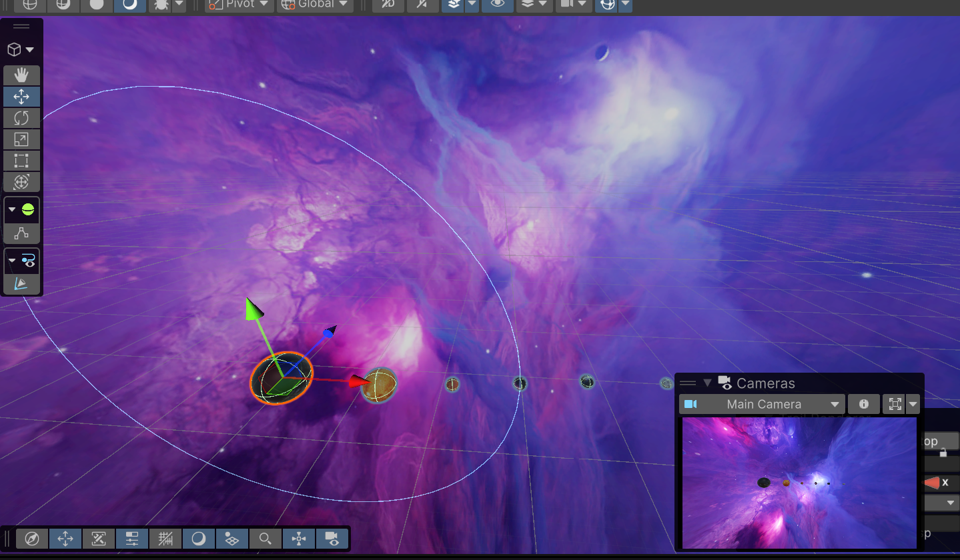Select the Move tool

click(x=21, y=97)
